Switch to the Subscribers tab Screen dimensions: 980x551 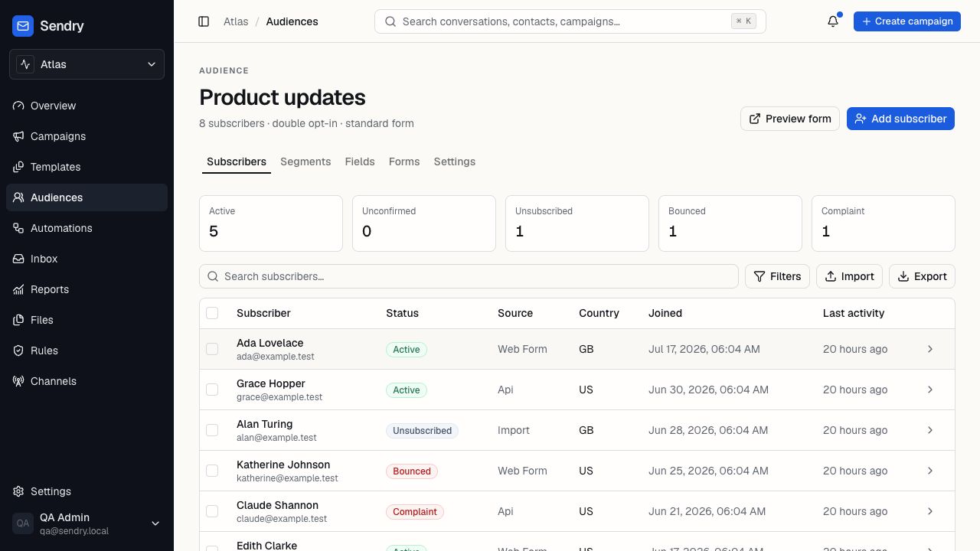click(x=237, y=161)
